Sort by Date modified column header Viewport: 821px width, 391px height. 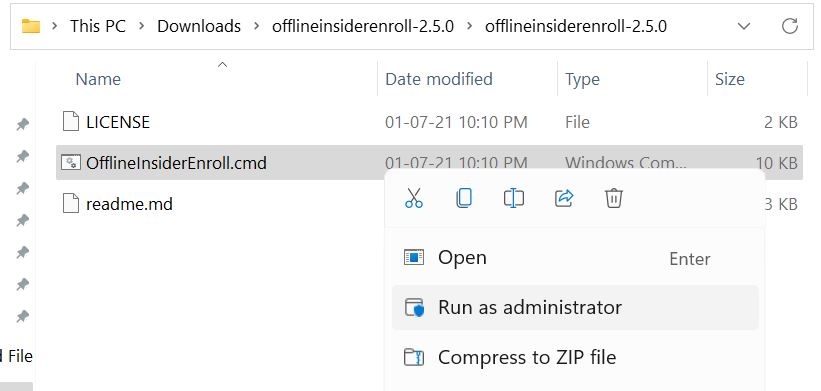[x=439, y=79]
